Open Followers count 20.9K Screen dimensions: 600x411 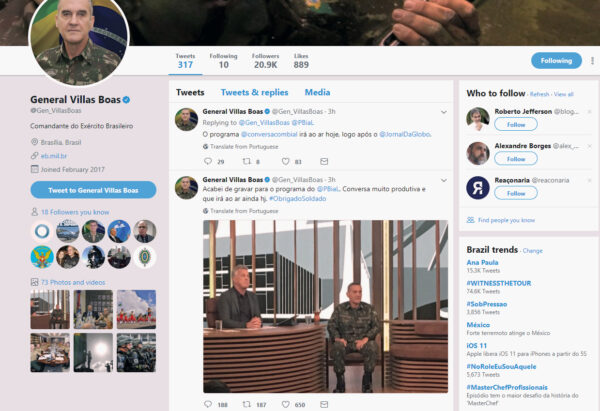[x=266, y=61]
